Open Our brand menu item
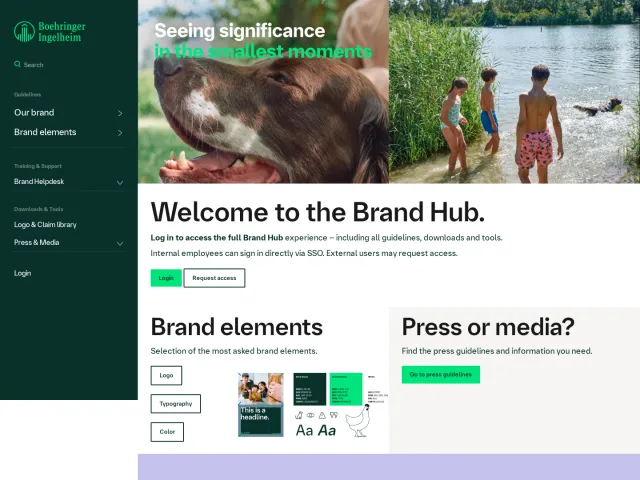This screenshot has width=640, height=480. point(34,113)
